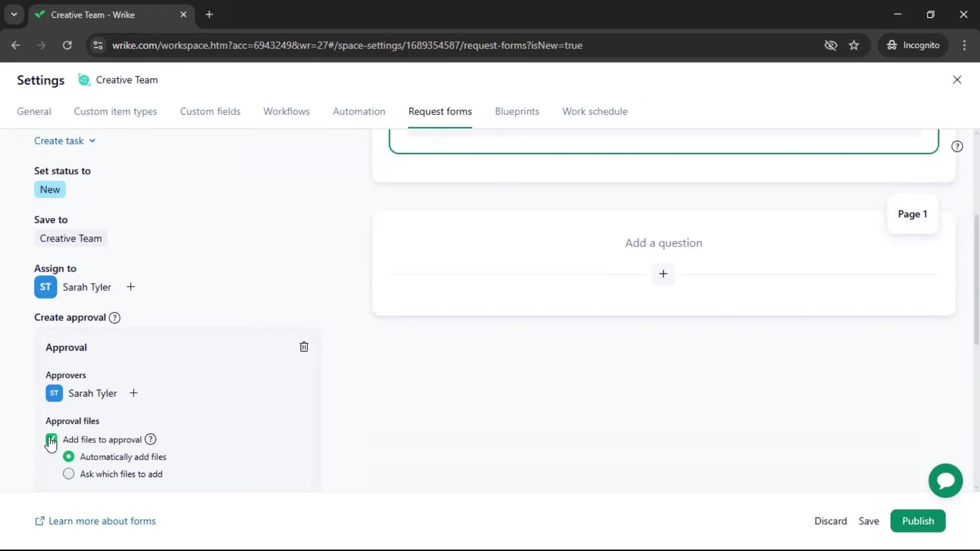The image size is (980, 551).
Task: Switch to the General tab
Action: point(34,112)
